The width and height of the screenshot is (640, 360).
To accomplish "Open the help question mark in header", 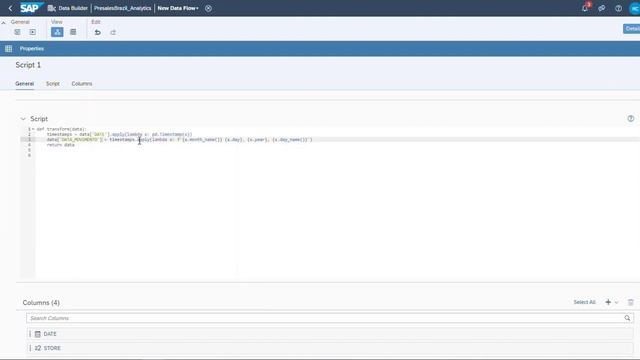I will (x=618, y=8).
